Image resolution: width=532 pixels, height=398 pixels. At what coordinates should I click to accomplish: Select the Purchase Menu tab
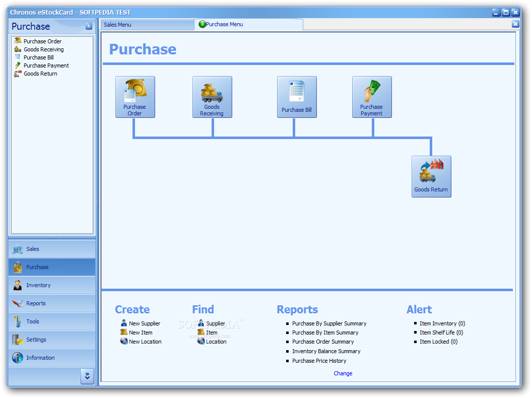[249, 24]
